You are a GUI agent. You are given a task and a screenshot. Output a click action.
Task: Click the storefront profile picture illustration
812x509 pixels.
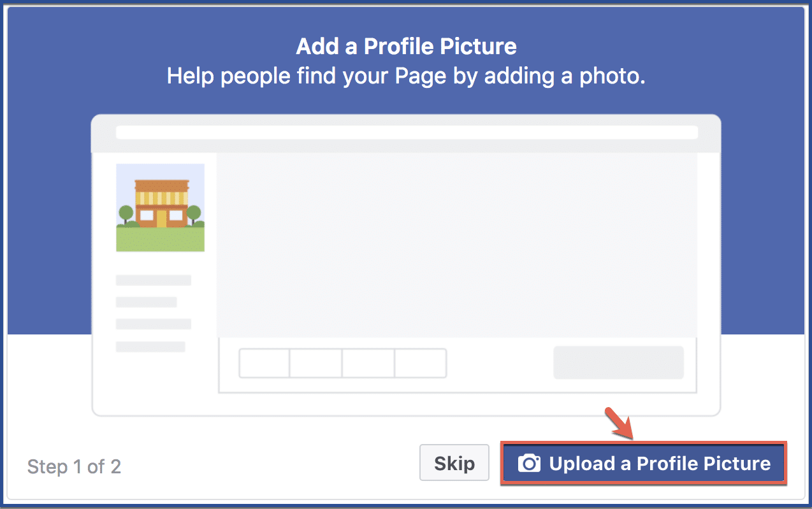[x=160, y=208]
